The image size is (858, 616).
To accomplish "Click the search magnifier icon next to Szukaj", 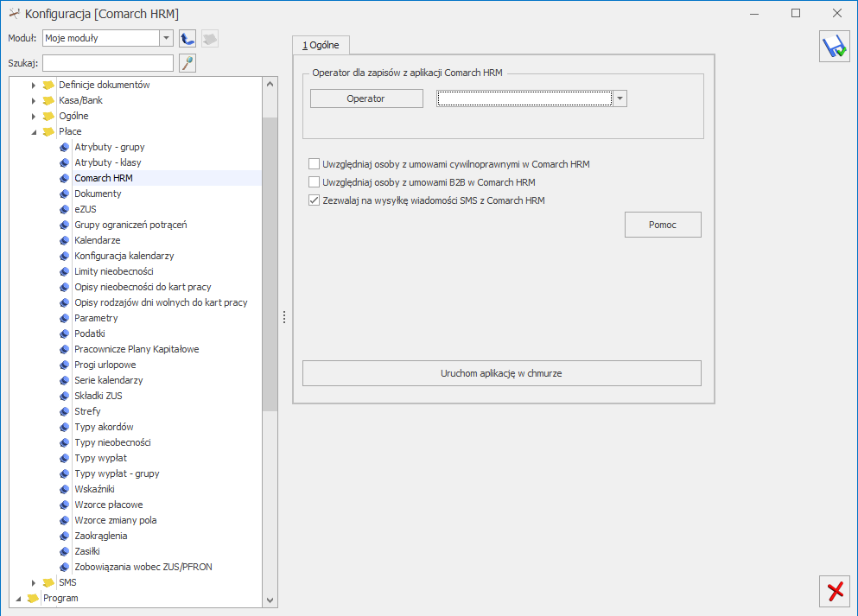I will [x=187, y=63].
